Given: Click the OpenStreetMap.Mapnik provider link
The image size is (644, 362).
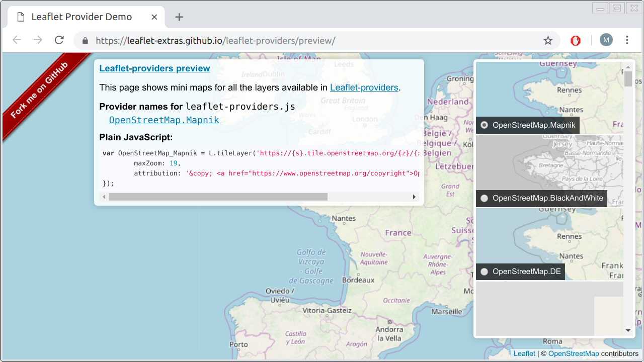Looking at the screenshot, I should tap(164, 120).
